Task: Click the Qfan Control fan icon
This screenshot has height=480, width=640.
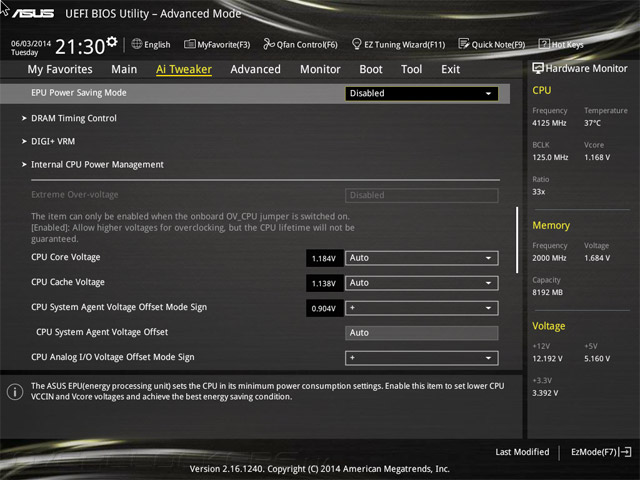Action: click(x=269, y=44)
